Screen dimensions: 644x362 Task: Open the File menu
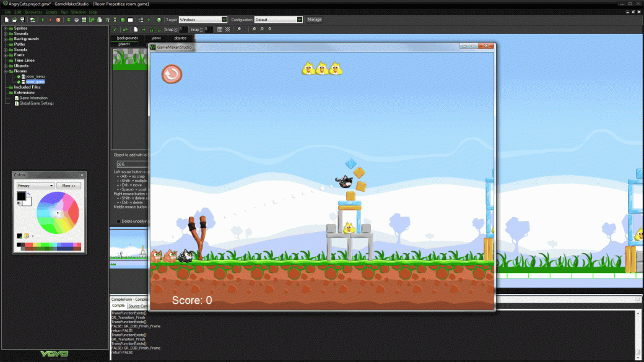(8, 12)
